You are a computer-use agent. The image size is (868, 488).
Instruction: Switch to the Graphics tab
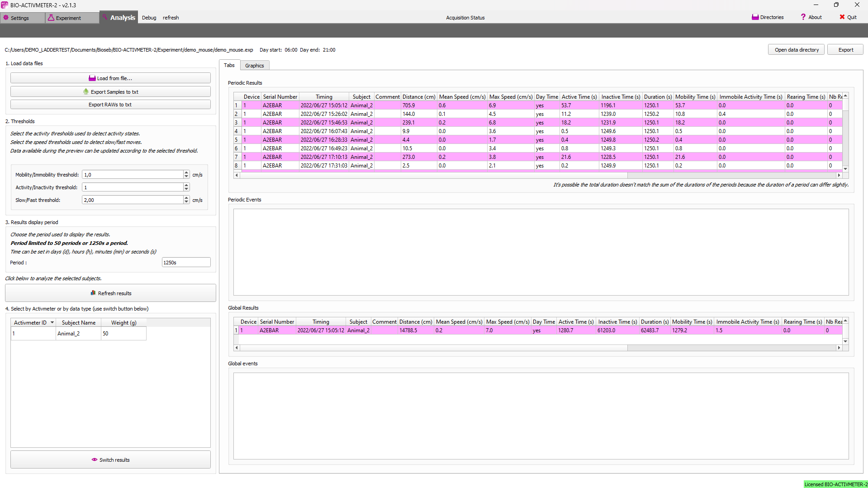point(254,66)
